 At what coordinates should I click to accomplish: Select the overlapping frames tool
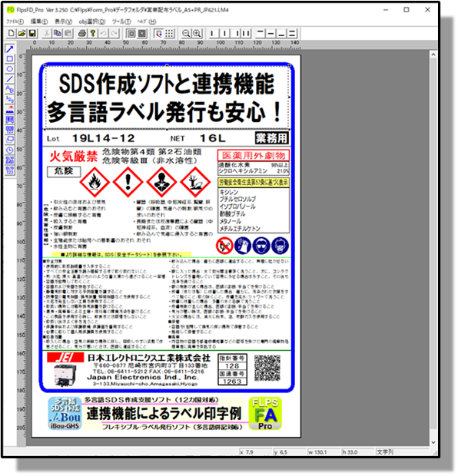10,140
